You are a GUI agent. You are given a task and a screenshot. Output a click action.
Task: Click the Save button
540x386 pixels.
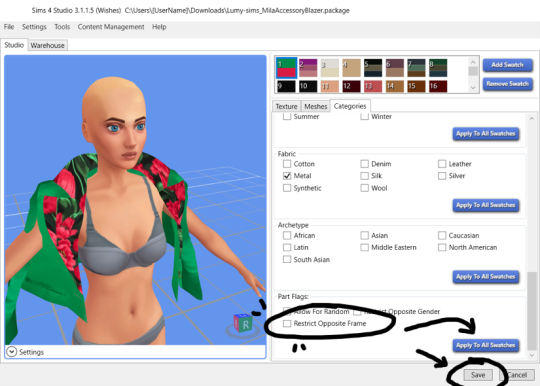point(478,375)
